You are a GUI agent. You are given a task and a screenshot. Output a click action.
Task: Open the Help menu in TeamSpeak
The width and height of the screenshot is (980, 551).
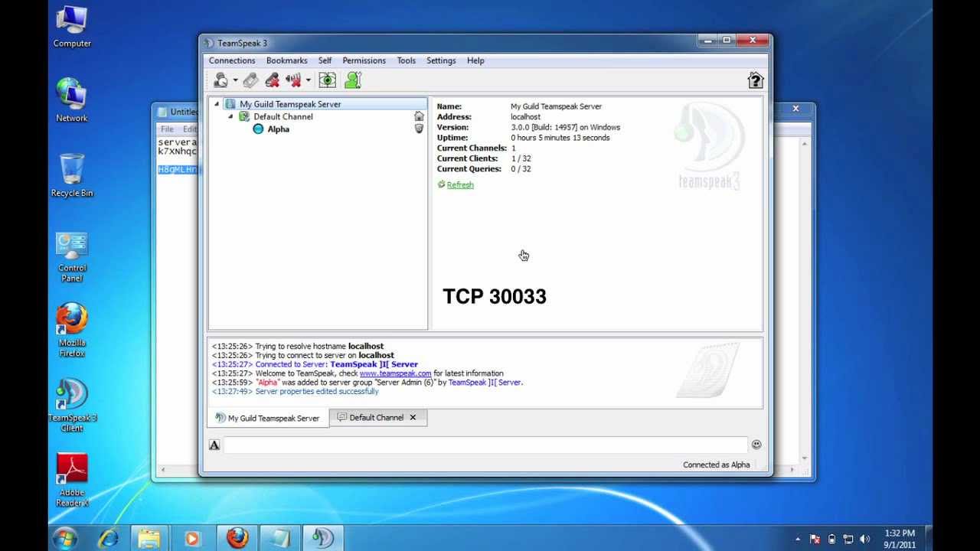(475, 60)
